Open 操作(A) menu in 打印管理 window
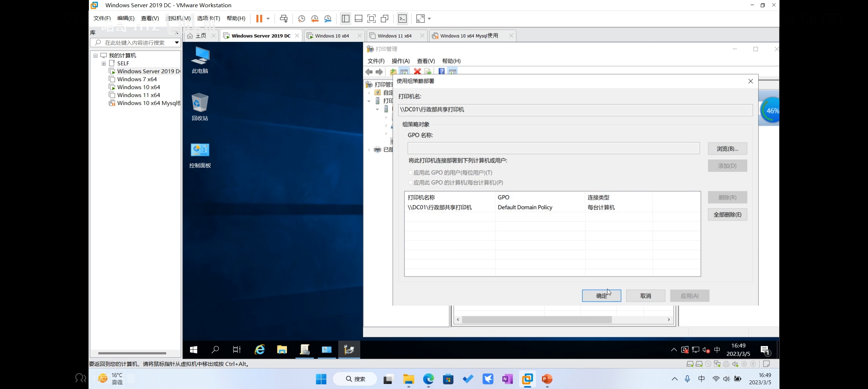Viewport: 868px width, 389px height. pos(401,61)
